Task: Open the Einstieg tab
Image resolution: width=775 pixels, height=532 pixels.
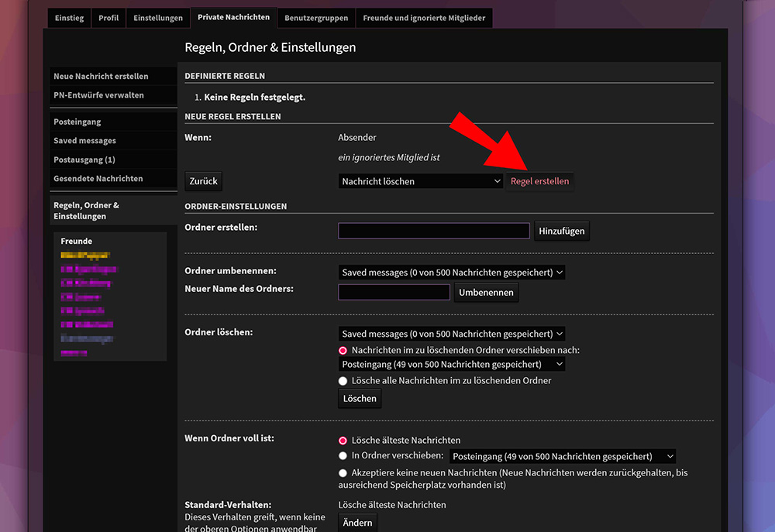Action: [x=69, y=18]
